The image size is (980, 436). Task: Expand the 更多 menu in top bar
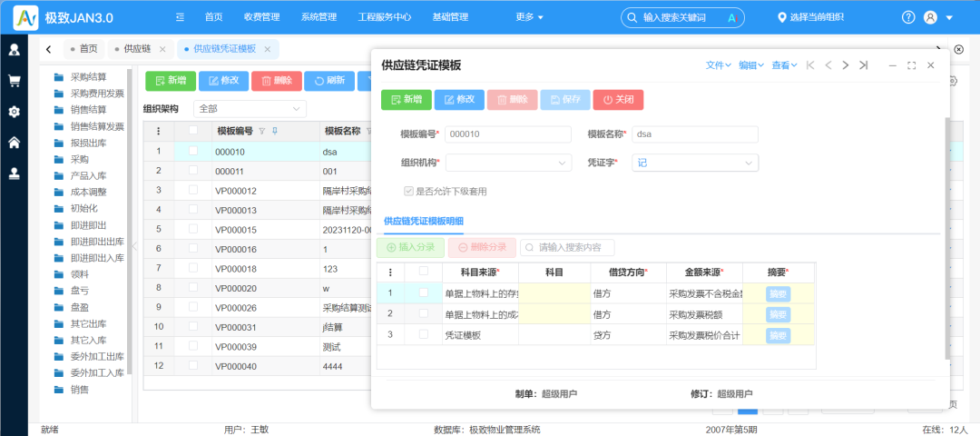point(529,17)
